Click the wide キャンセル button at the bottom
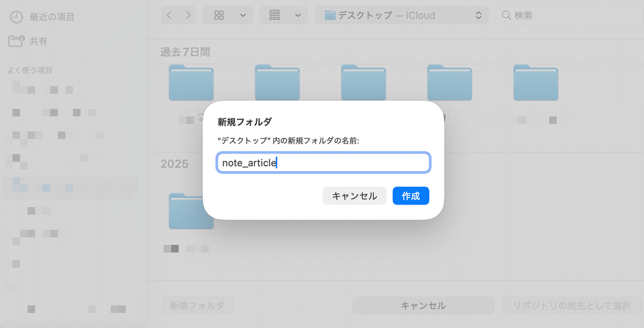The width and height of the screenshot is (644, 328). (423, 305)
